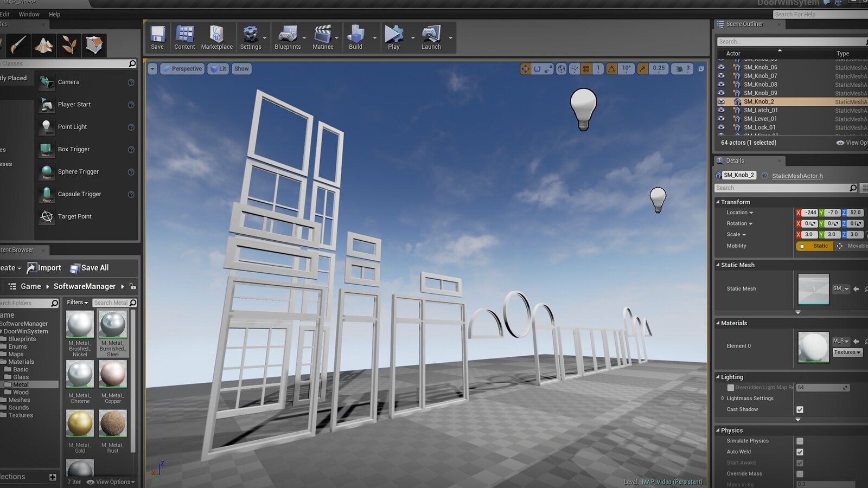Image resolution: width=868 pixels, height=488 pixels.
Task: Collapse the Transform section in Details
Action: (x=719, y=202)
